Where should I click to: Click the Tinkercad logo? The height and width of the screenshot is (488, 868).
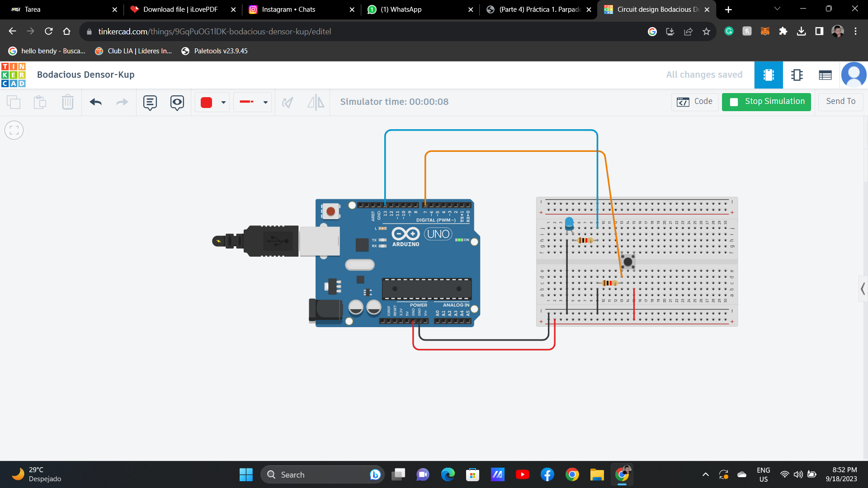point(14,75)
